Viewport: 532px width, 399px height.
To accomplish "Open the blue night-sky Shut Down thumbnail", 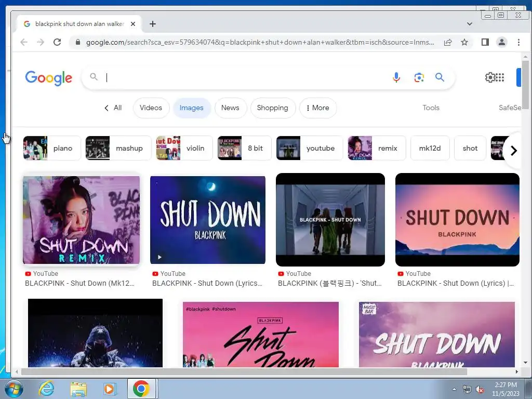I will 208,220.
